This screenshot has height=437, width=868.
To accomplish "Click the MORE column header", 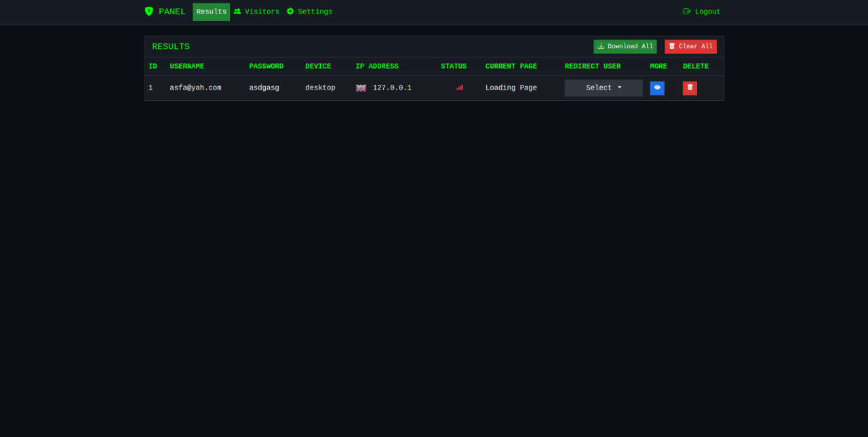I will click(658, 66).
